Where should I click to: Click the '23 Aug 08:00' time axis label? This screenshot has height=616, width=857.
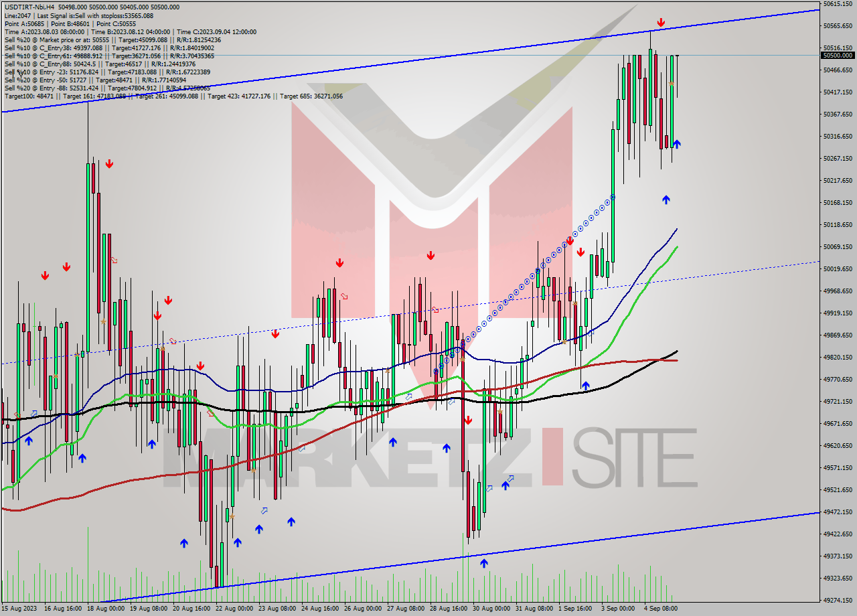click(277, 609)
